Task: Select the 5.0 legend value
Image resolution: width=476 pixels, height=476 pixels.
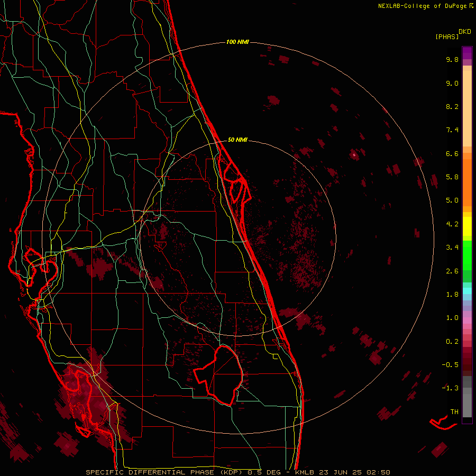Action: (452, 200)
